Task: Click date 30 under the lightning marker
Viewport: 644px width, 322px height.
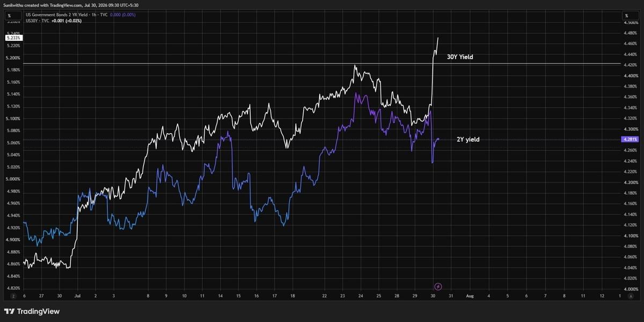Action: [x=433, y=296]
